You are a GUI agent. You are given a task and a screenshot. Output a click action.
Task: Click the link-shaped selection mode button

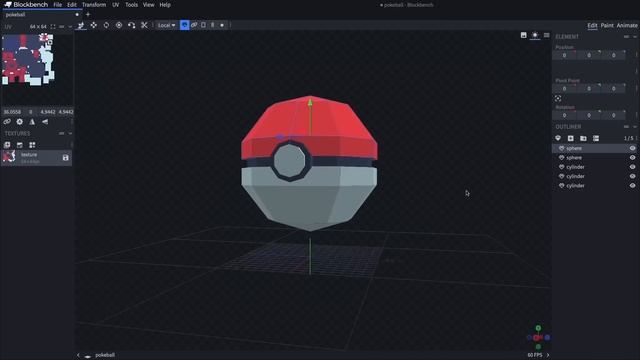(x=194, y=25)
